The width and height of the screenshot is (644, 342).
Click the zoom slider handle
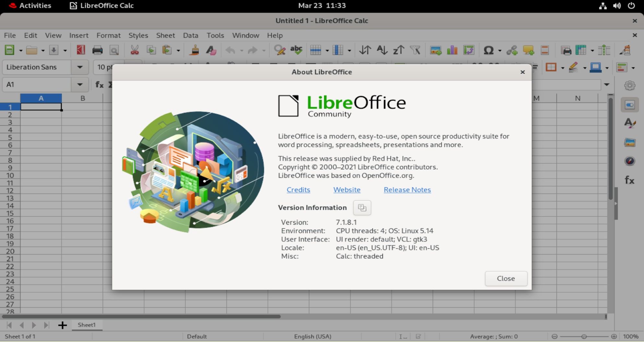(x=584, y=336)
